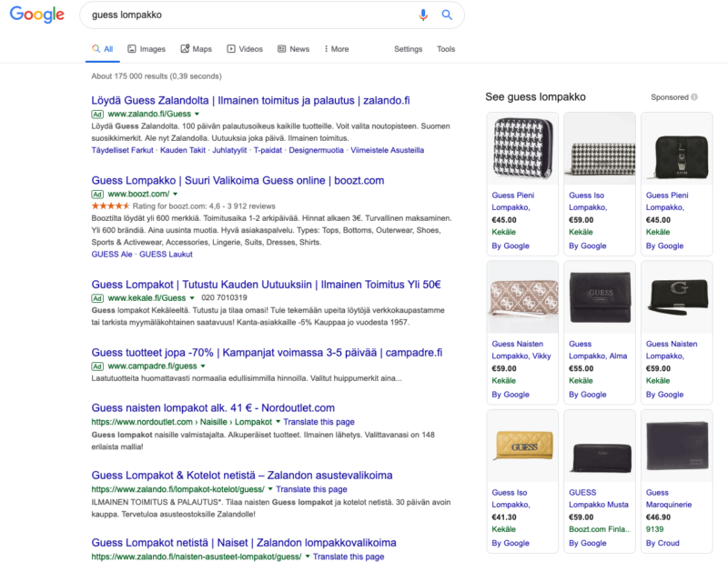Click 'Translate this page' for naisten-asusteet result
The width and height of the screenshot is (728, 562).
click(349, 557)
